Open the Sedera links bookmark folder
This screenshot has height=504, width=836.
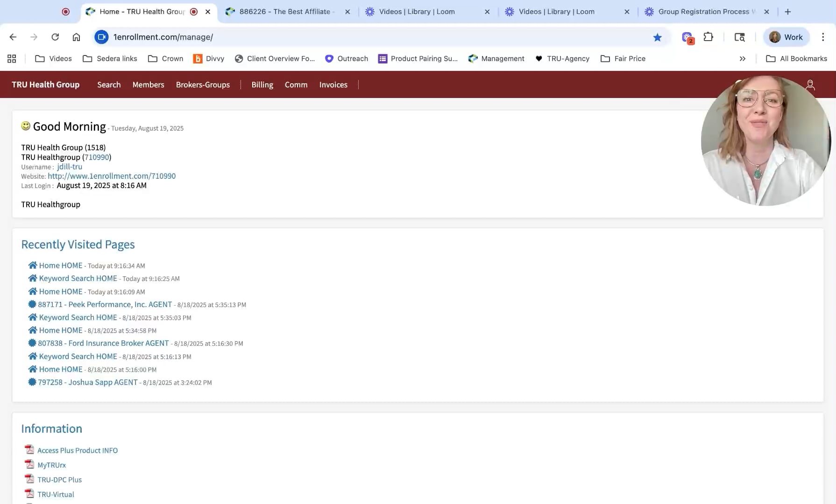(x=110, y=58)
